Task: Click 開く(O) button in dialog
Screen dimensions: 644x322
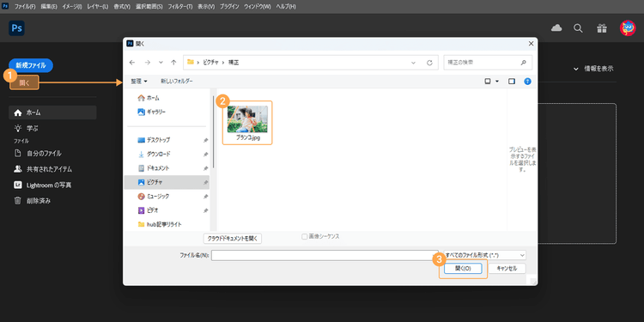Action: click(463, 268)
